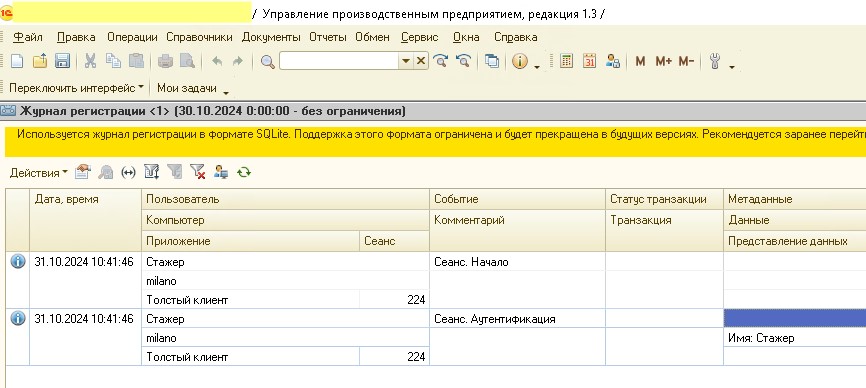
Task: Click the windows list icon
Action: [x=492, y=61]
